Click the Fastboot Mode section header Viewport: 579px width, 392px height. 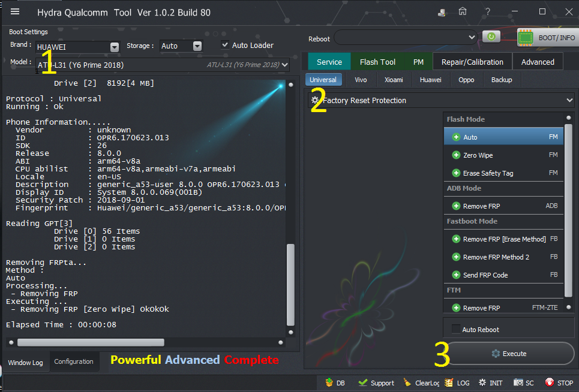[472, 221]
